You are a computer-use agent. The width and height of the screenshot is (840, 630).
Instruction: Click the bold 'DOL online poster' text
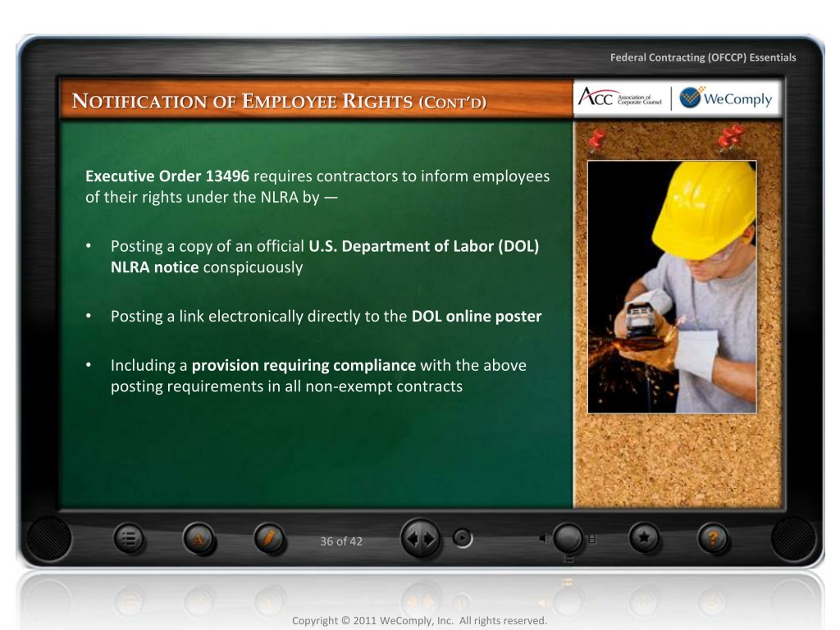click(x=477, y=316)
